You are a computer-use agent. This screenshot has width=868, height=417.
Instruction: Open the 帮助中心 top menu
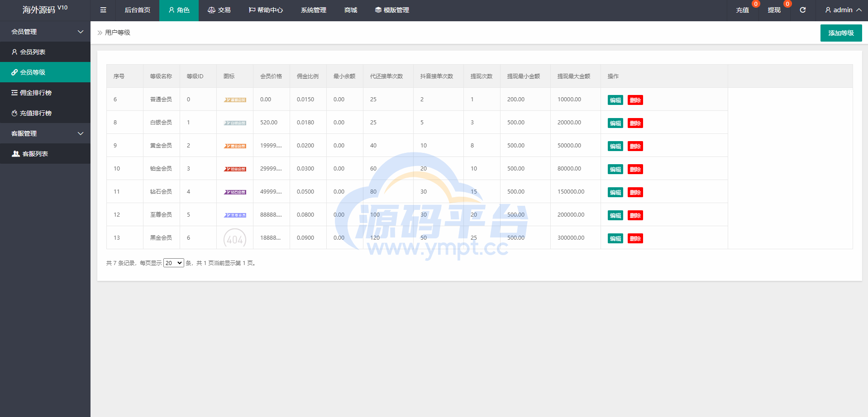pyautogui.click(x=266, y=10)
